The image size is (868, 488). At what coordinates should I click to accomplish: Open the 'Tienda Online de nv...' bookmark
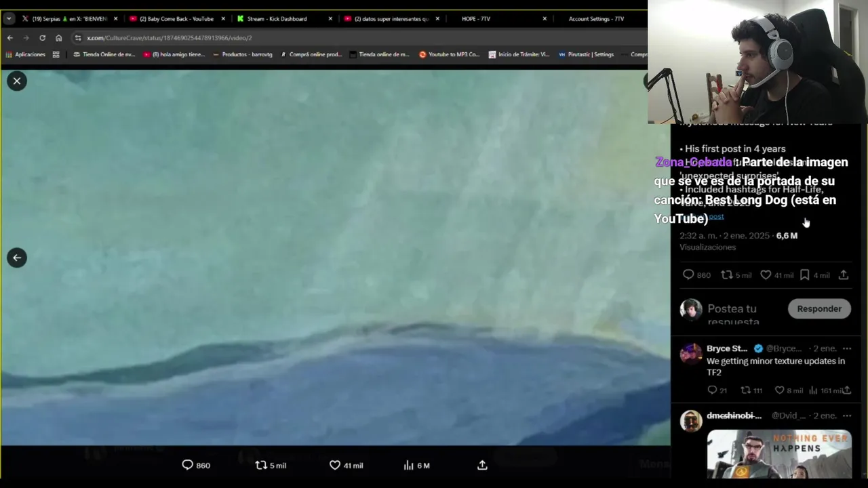pyautogui.click(x=104, y=55)
